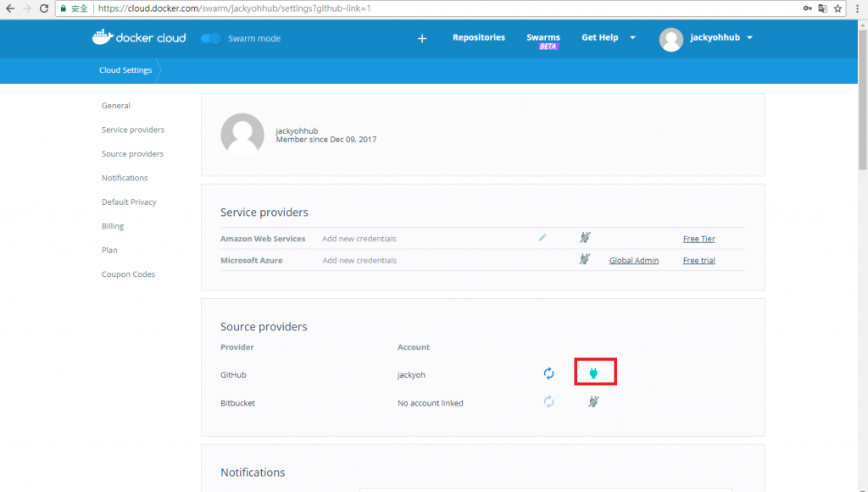Click the Bitbucket provider row label
The height and width of the screenshot is (492, 868).
pyautogui.click(x=237, y=403)
